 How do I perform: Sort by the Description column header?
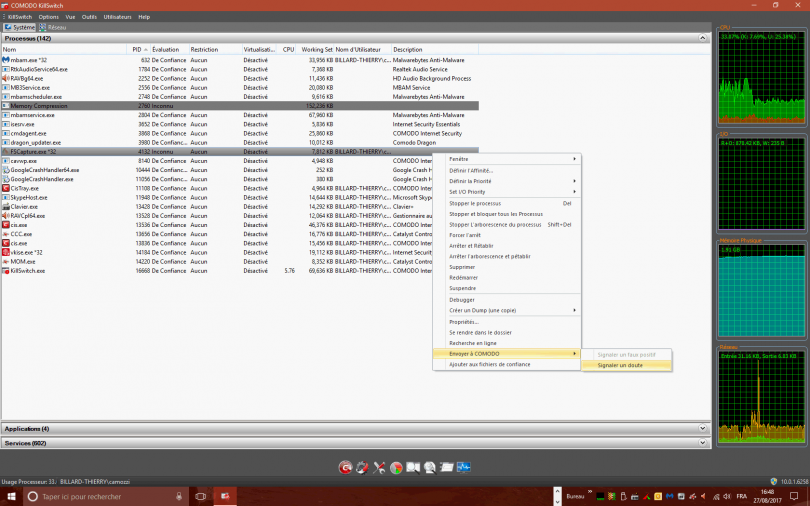[434, 50]
